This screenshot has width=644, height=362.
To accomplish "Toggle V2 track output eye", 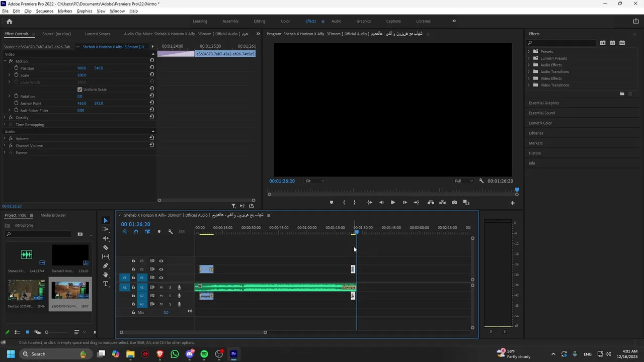I will 161,269.
